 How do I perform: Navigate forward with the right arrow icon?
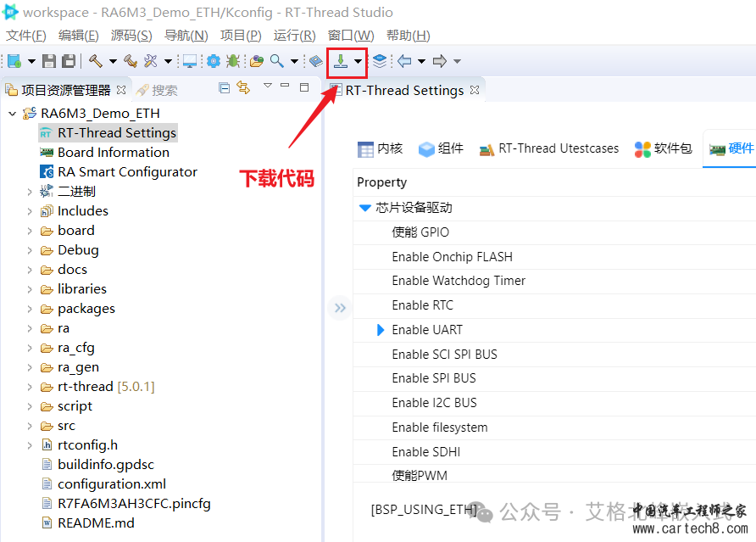439,61
